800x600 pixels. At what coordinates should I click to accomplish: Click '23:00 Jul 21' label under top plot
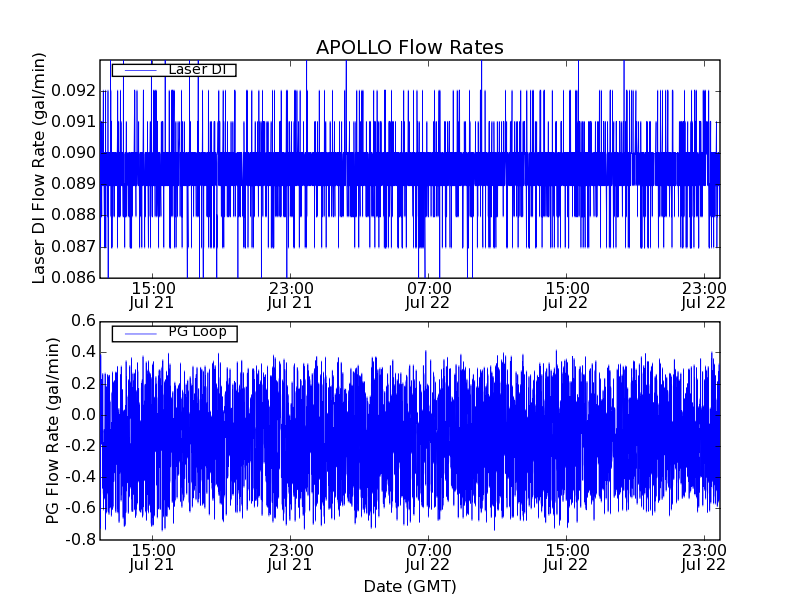[290, 296]
